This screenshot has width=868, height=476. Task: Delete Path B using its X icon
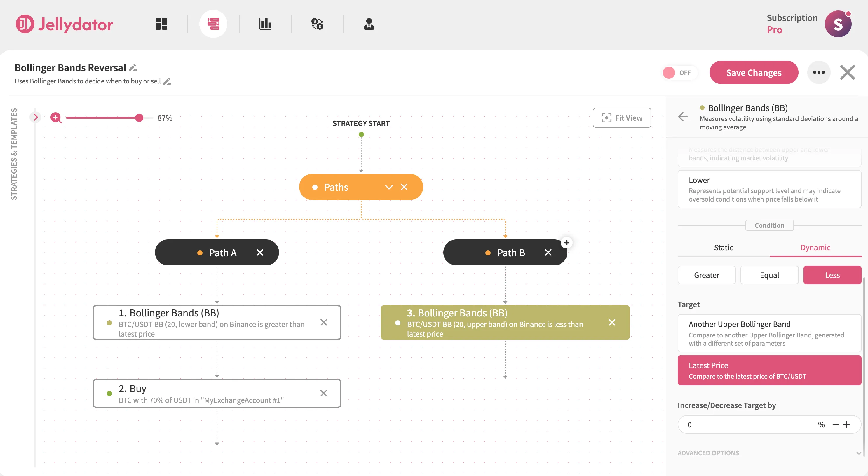(548, 253)
